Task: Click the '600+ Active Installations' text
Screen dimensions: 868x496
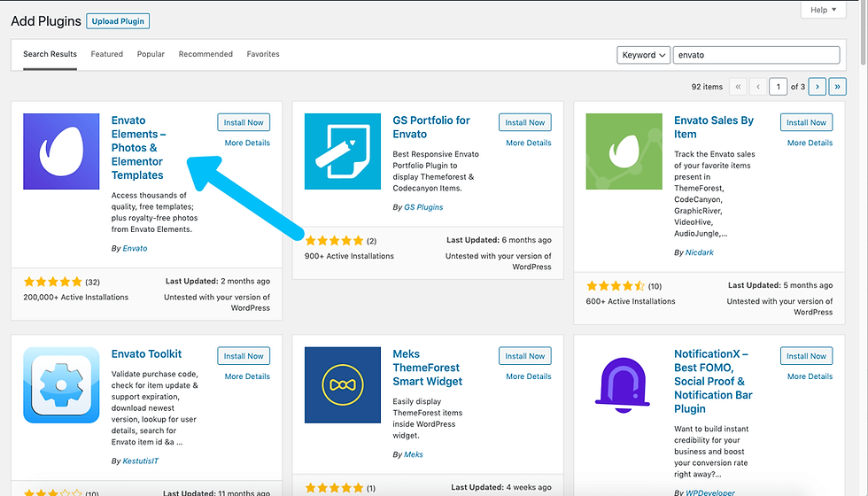Action: click(x=631, y=302)
